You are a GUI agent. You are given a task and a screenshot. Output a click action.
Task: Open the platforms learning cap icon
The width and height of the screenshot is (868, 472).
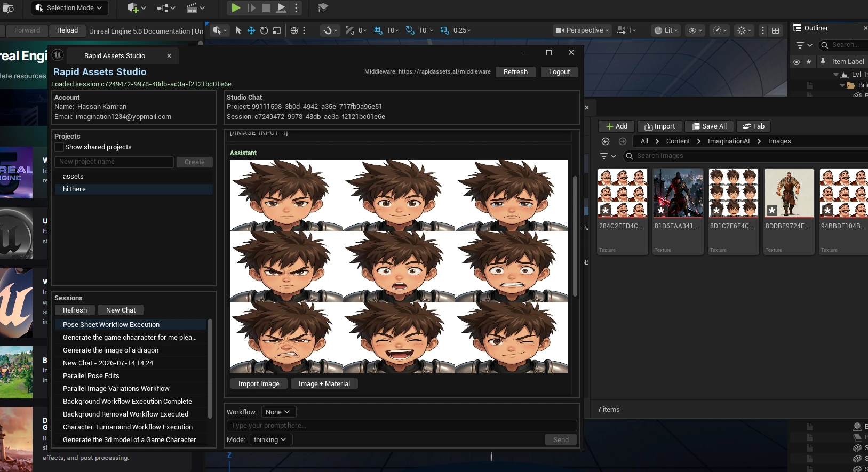[323, 8]
